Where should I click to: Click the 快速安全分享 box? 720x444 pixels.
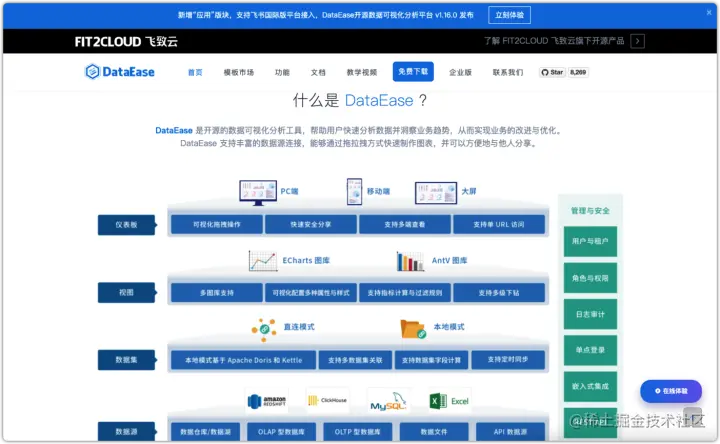pos(311,225)
